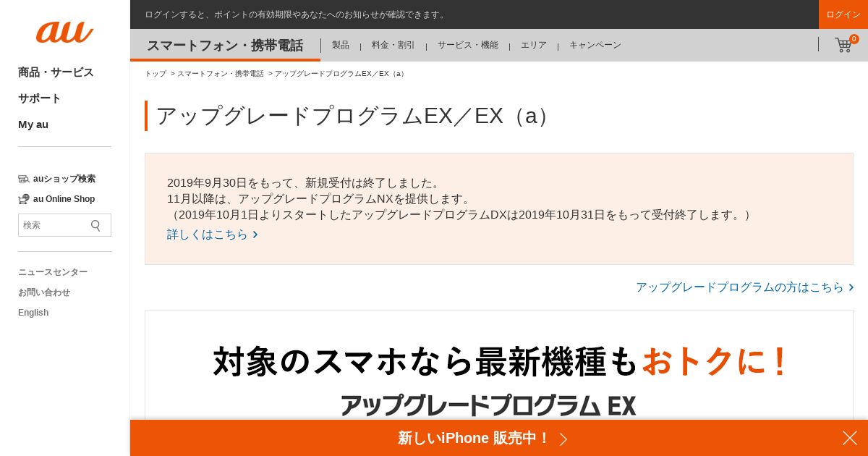Go to スマートフォン・携帯電話 in breadcrumb
868x456 pixels.
(221, 74)
